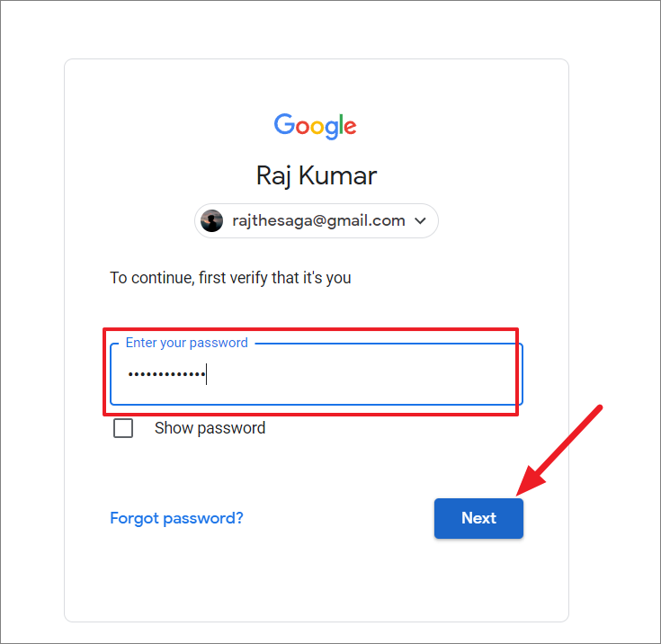
Task: Click the Show password label text
Action: (x=210, y=428)
